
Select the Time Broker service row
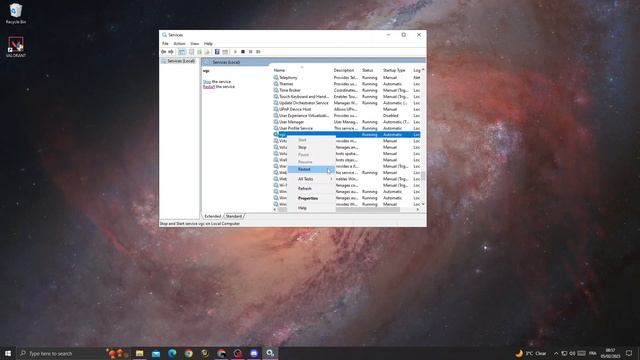point(346,90)
